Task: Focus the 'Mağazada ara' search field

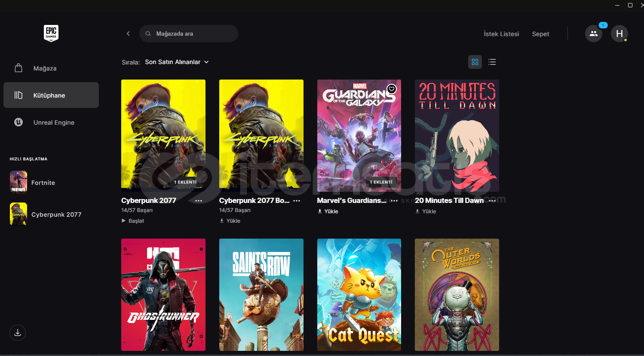Action: [188, 34]
